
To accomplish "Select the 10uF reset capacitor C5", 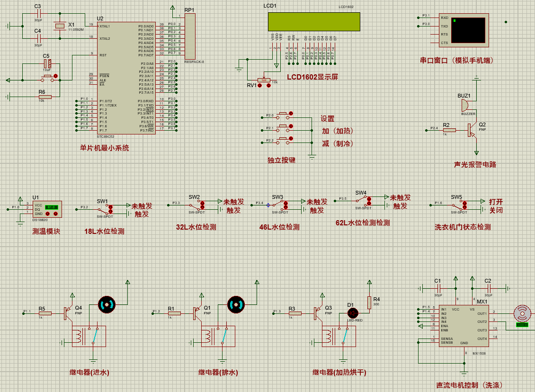I will 47,63.
